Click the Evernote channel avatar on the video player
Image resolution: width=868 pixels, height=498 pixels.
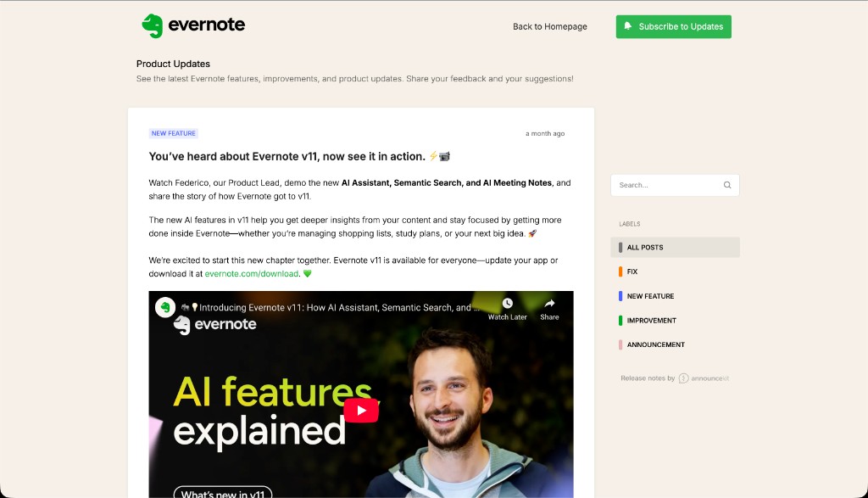click(x=164, y=307)
